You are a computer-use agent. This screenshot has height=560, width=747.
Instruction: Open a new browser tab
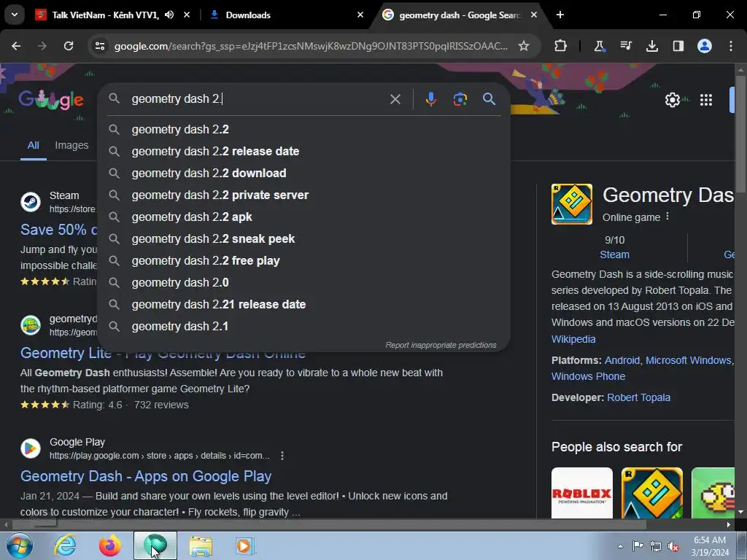[x=560, y=15]
